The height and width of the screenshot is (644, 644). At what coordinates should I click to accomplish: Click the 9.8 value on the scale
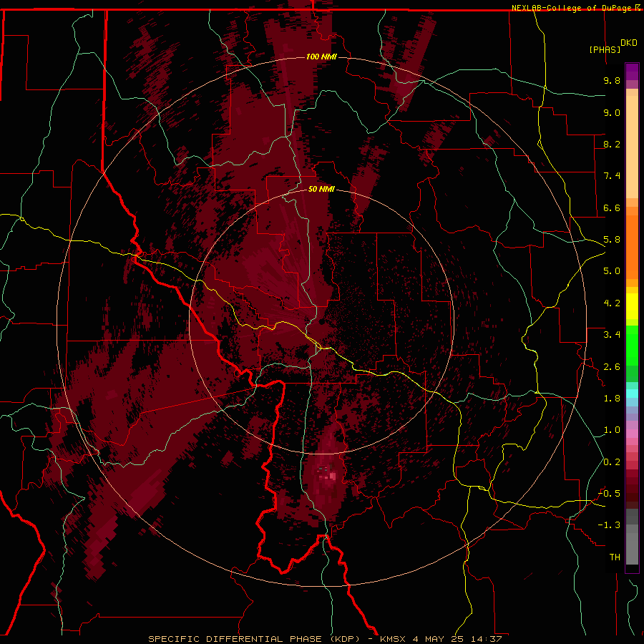(x=612, y=80)
